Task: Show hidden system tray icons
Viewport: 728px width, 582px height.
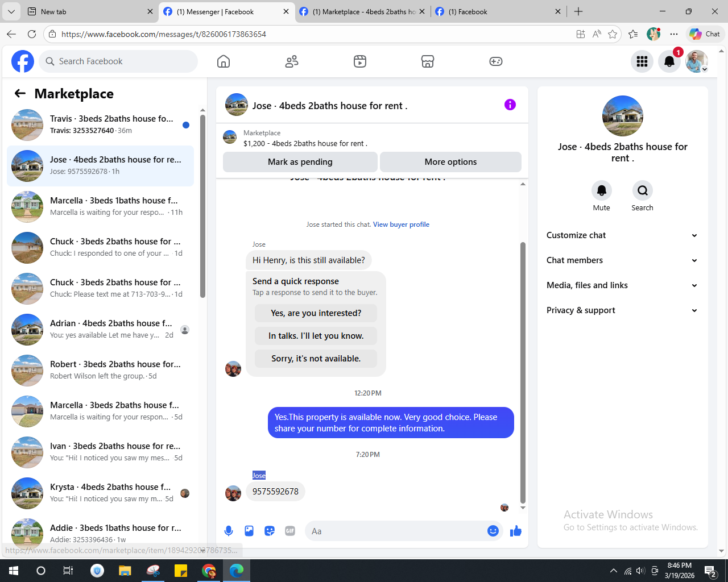Action: pos(613,571)
